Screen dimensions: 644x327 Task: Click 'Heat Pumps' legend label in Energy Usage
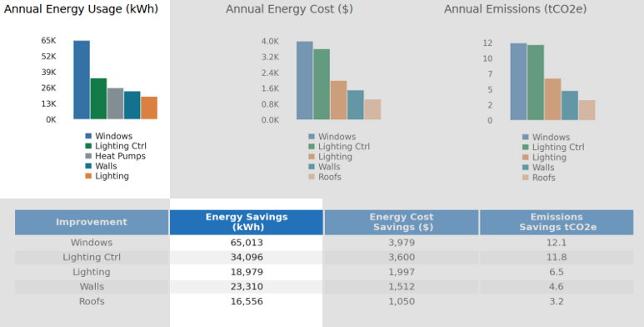120,156
